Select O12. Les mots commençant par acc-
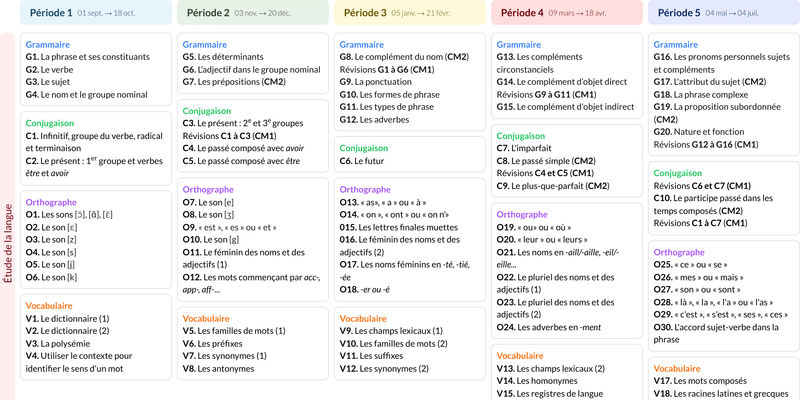Image resolution: width=800 pixels, height=400 pixels. click(x=252, y=283)
